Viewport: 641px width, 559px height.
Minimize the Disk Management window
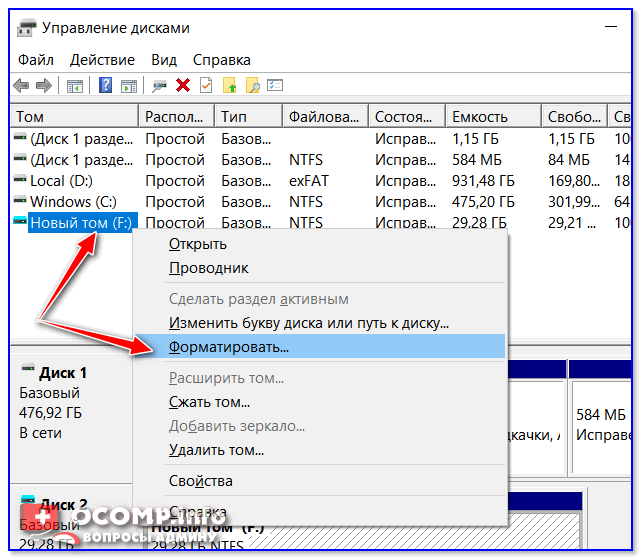coord(611,27)
